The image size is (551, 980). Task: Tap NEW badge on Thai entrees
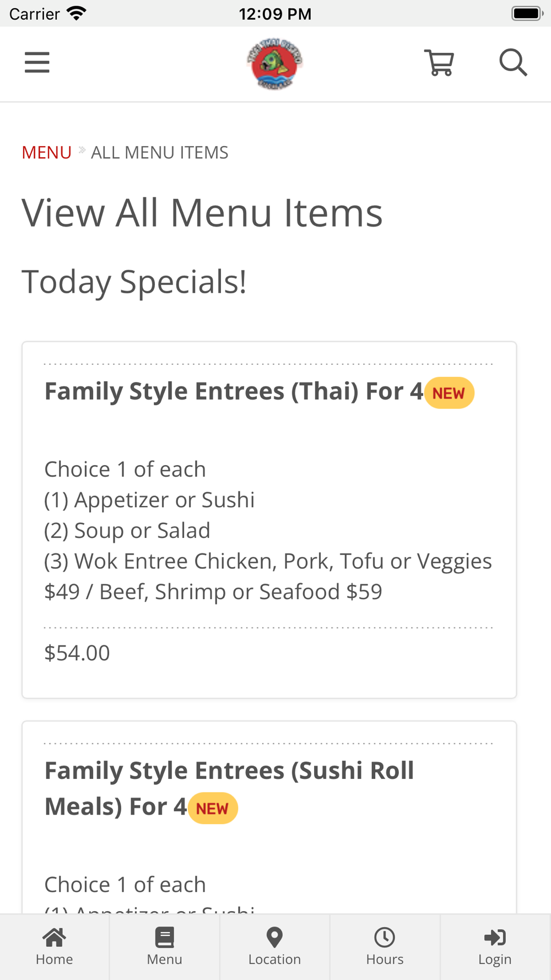click(449, 393)
